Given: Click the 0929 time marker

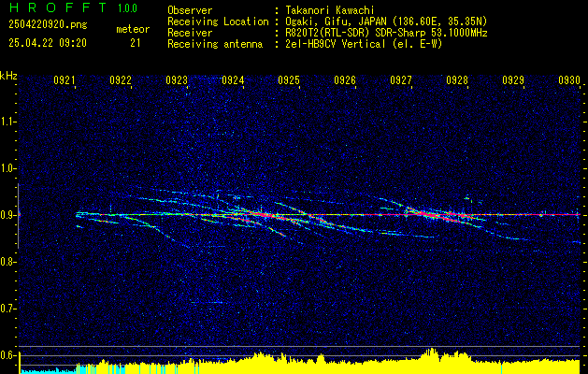Looking at the screenshot, I should 513,79.
